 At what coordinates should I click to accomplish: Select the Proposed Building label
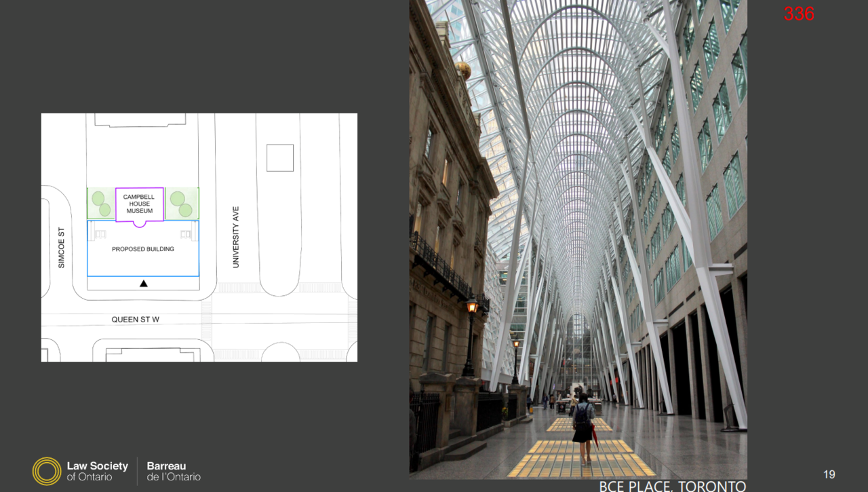[x=142, y=249]
